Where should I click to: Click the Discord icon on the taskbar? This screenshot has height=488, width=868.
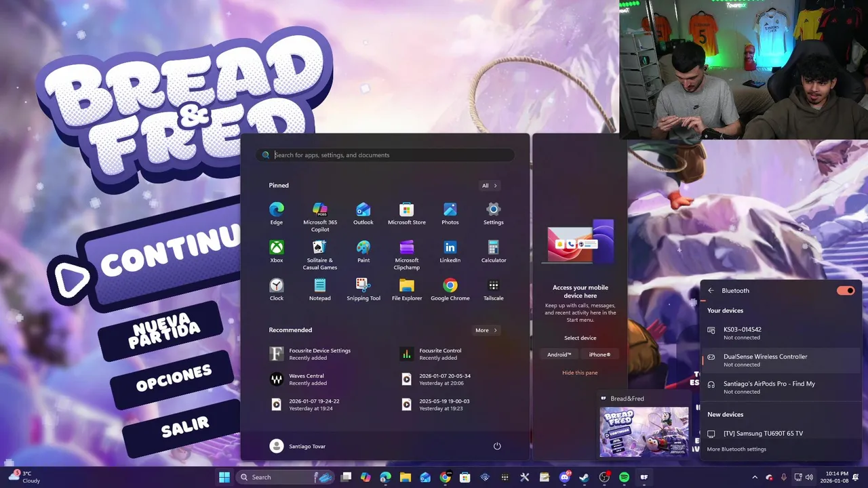tap(565, 477)
